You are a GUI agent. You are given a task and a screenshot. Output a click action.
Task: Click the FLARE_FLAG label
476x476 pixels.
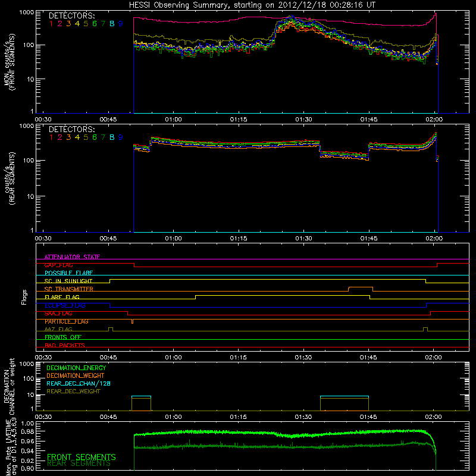coord(62,297)
